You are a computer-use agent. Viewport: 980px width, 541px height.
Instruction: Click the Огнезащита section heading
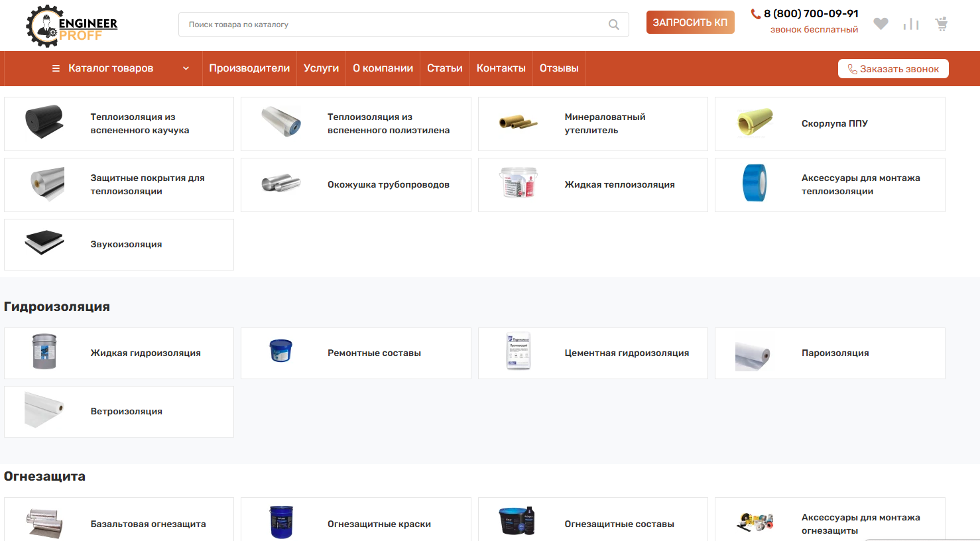44,476
